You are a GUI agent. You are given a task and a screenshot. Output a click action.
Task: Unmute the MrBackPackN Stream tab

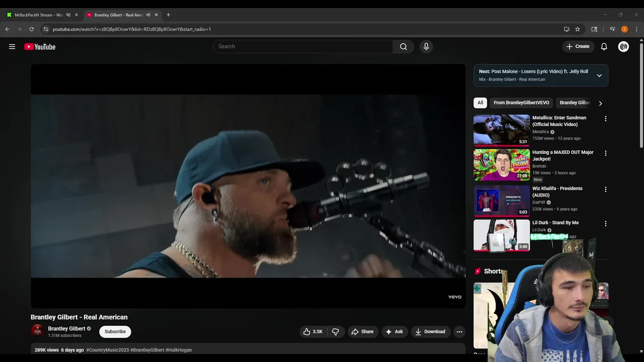(68, 15)
